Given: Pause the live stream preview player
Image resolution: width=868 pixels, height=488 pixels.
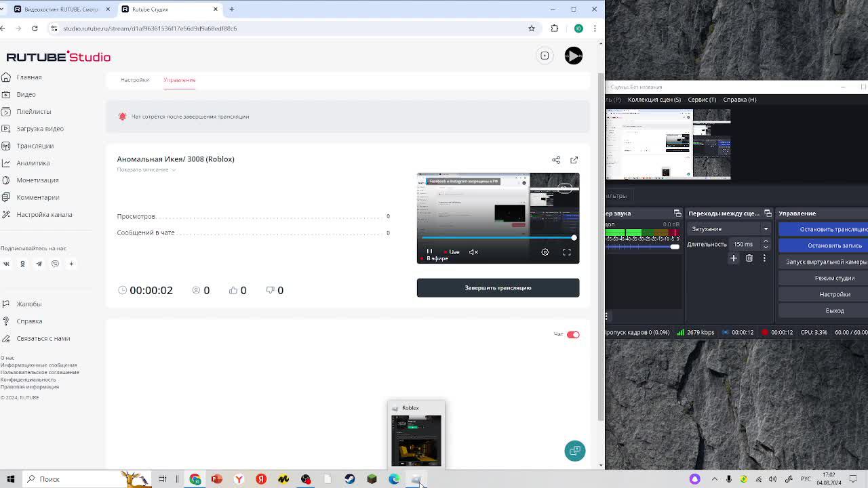Looking at the screenshot, I should coord(429,251).
